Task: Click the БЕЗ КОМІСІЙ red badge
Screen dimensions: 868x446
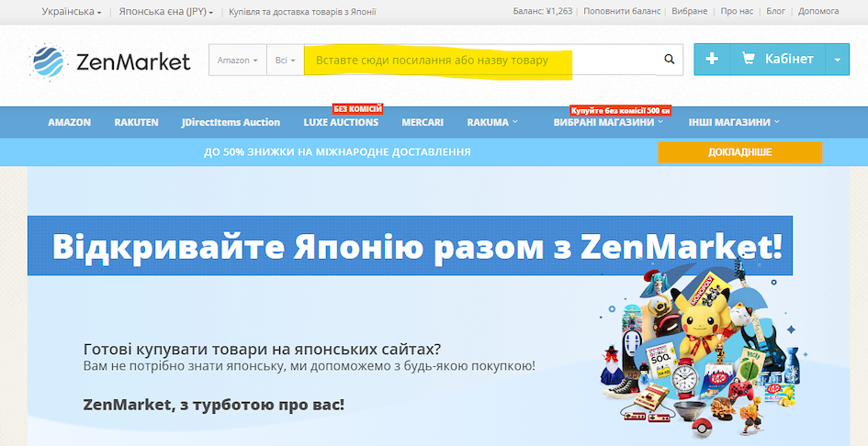Action: pyautogui.click(x=357, y=109)
